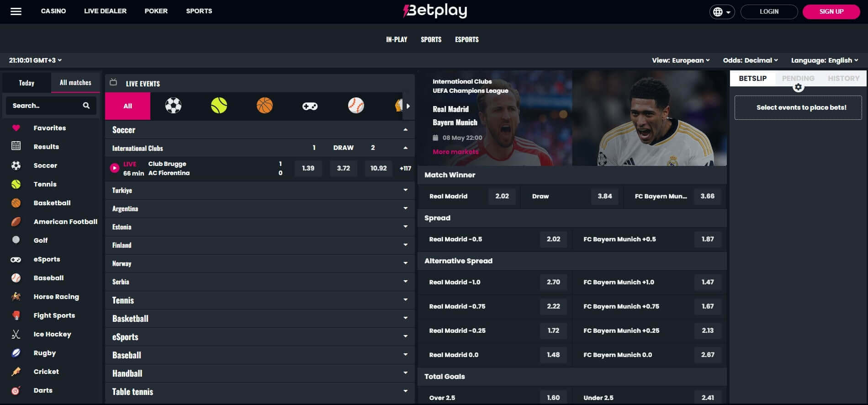Select the Horse Racing sidebar entry
This screenshot has width=868, height=405.
click(56, 297)
